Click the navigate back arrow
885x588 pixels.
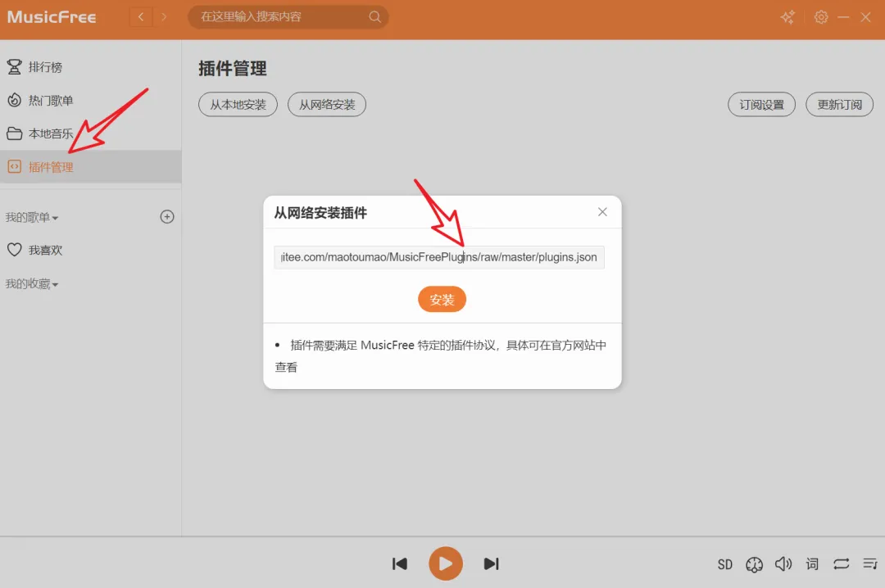[141, 17]
